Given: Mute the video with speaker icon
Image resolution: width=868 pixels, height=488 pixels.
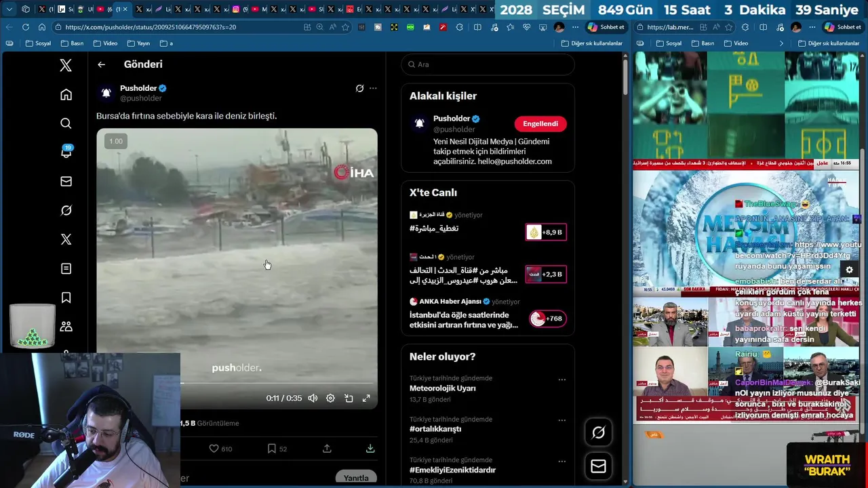Looking at the screenshot, I should point(313,399).
